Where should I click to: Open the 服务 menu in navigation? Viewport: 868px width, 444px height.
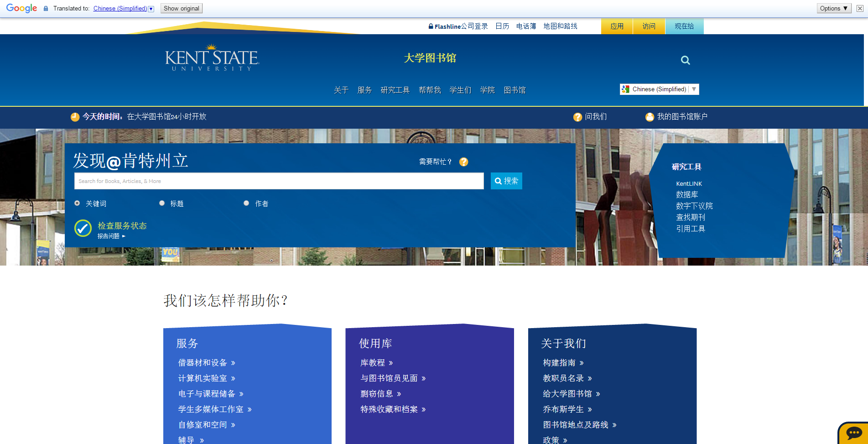pyautogui.click(x=364, y=90)
